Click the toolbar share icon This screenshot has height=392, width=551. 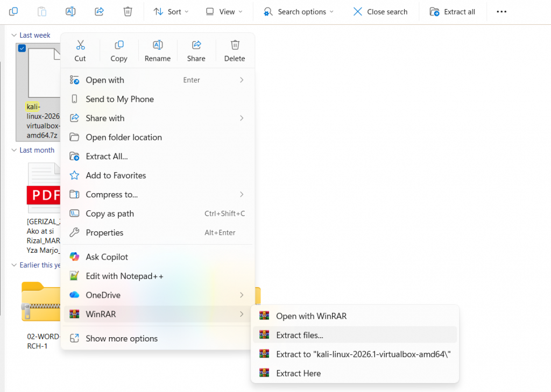coord(99,12)
